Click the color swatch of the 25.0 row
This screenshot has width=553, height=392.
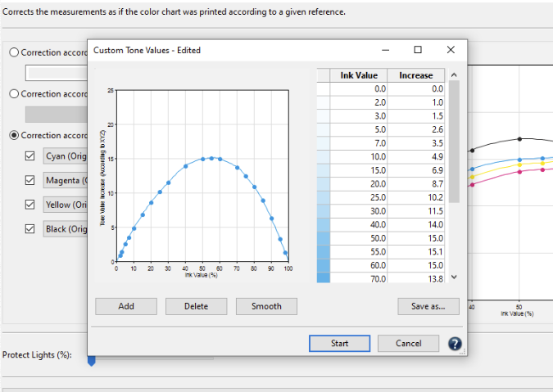323,197
